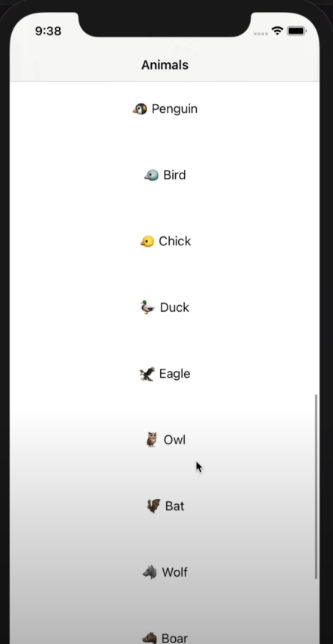Tap the duck emoji icon
The height and width of the screenshot is (644, 333).
click(x=147, y=307)
